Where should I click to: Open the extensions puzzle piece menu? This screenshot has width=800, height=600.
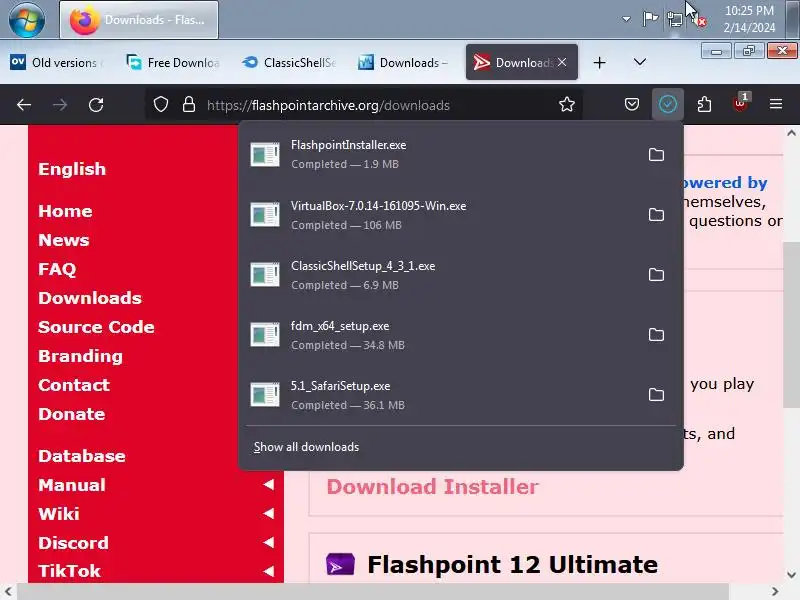(704, 105)
